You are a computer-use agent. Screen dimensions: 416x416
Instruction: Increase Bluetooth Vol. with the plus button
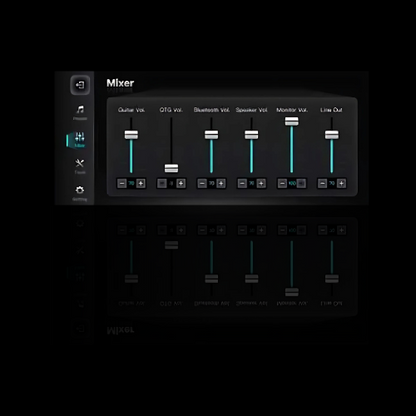221,183
